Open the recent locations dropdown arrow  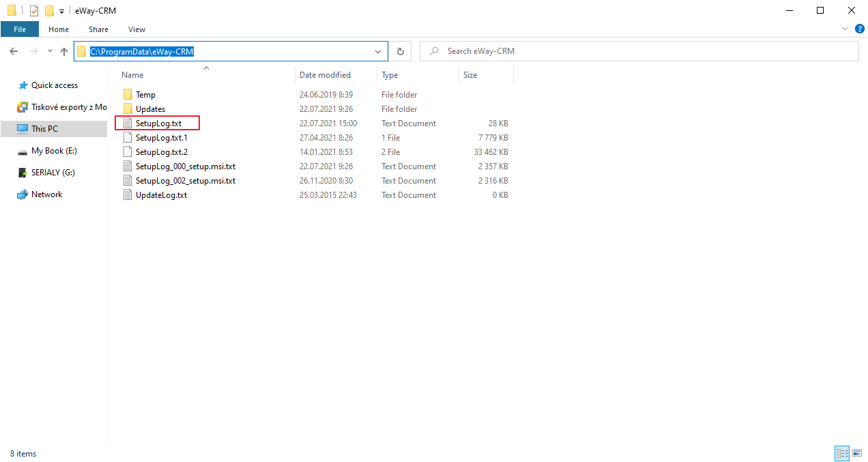pyautogui.click(x=50, y=51)
